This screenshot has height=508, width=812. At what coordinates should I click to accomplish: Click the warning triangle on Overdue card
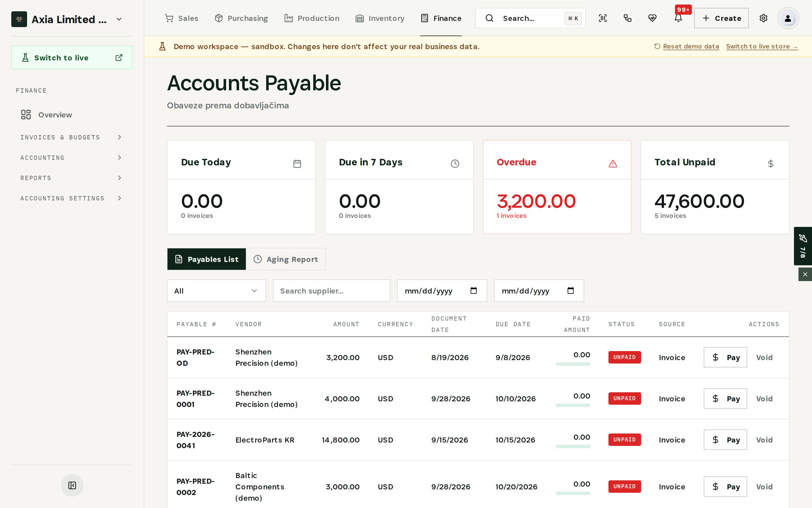tap(613, 164)
